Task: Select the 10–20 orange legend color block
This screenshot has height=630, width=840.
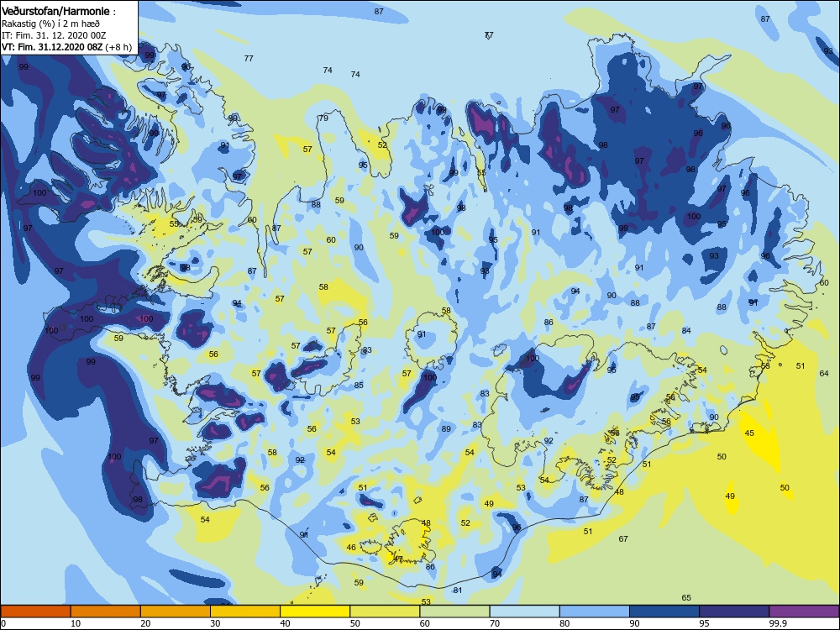Action: 106,612
